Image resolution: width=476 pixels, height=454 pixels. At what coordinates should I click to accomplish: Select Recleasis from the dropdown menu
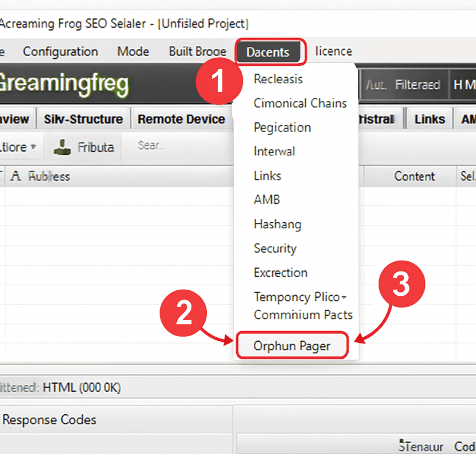278,79
